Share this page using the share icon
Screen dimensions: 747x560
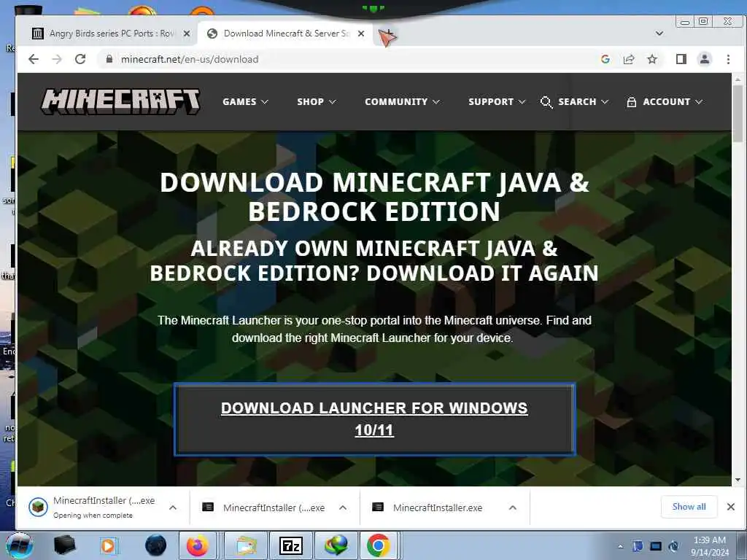tap(628, 59)
